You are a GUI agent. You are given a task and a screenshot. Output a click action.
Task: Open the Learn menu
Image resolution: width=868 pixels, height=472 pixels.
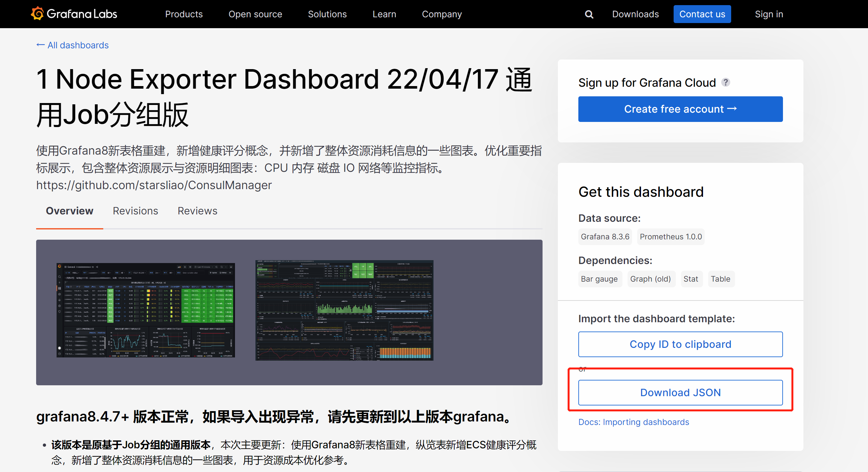tap(384, 14)
